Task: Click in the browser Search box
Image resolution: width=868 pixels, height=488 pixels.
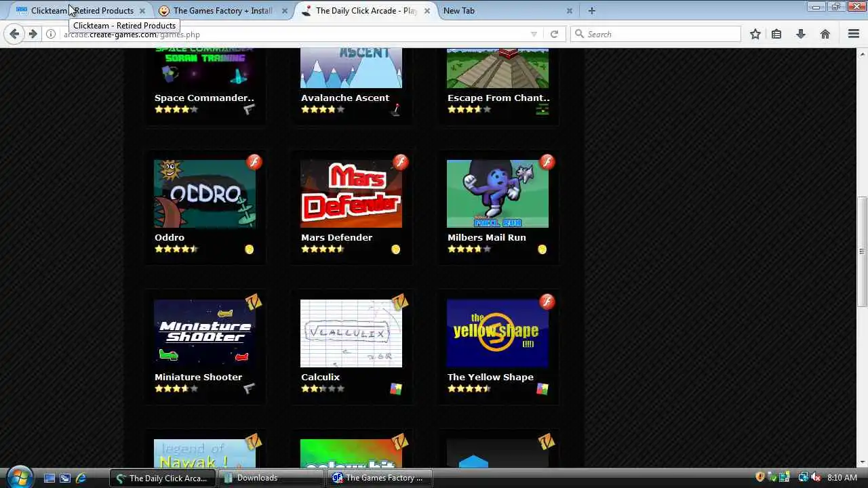Action: coord(656,34)
